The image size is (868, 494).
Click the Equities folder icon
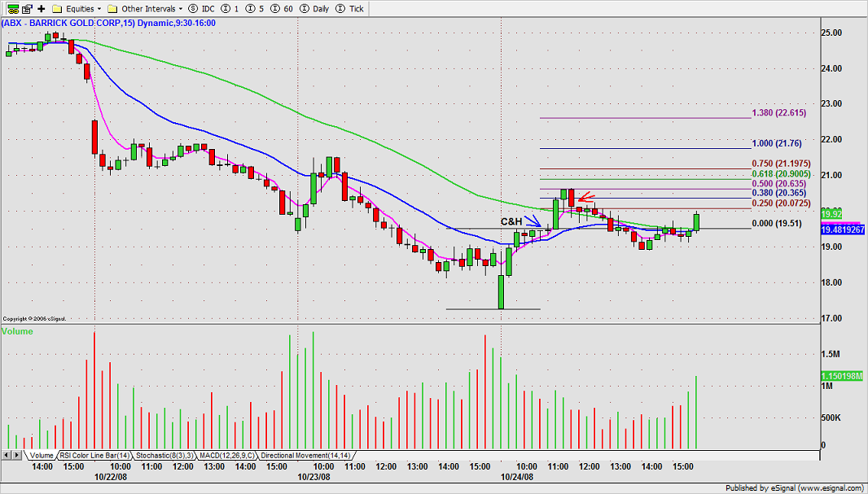[x=57, y=9]
